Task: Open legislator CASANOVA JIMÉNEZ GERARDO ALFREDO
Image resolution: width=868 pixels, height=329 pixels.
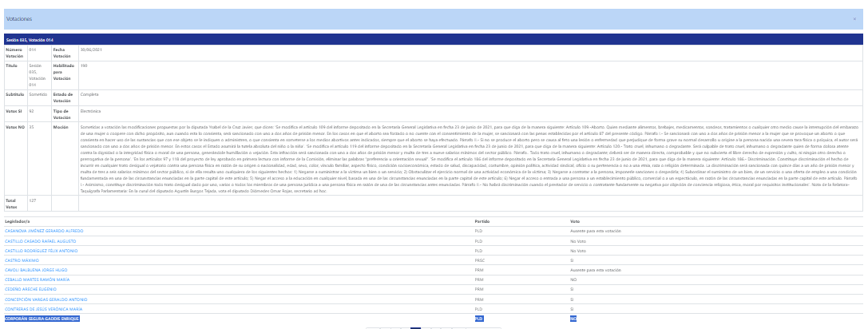Action: 44,231
